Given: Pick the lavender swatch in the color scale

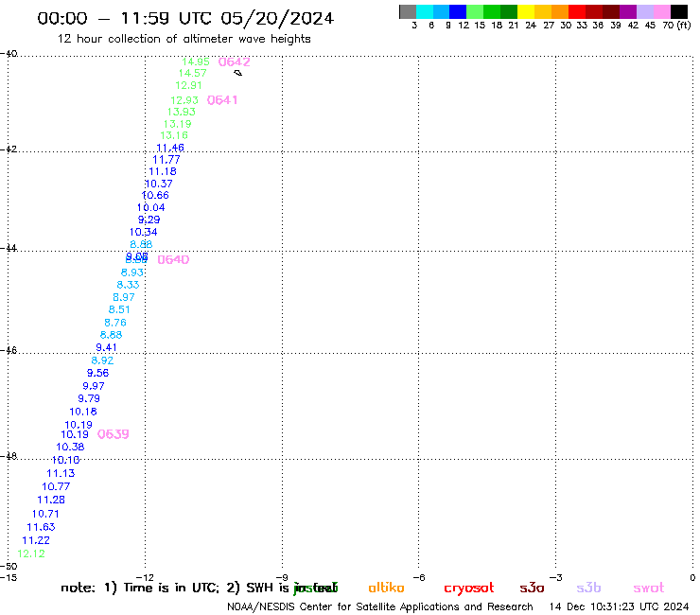Looking at the screenshot, I should (645, 11).
